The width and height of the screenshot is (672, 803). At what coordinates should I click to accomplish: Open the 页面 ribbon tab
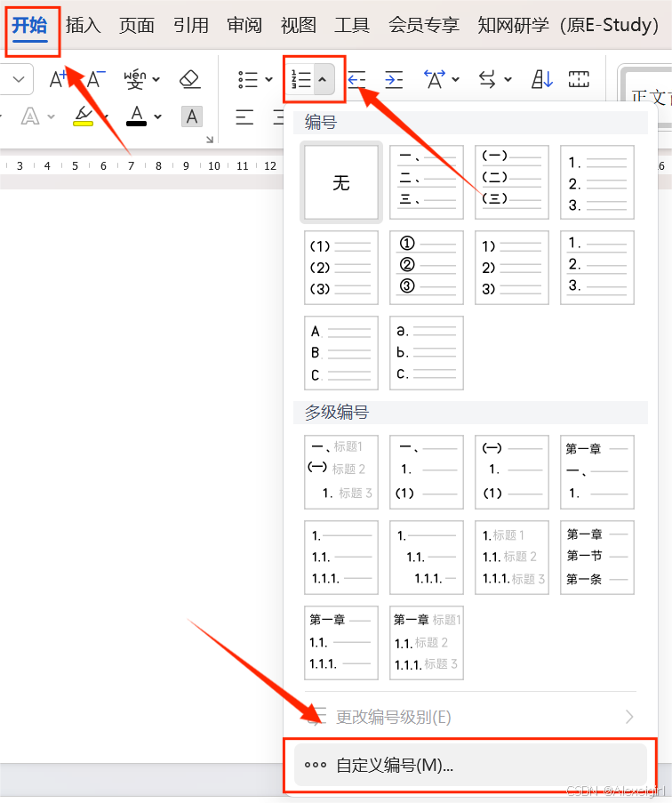tap(137, 25)
